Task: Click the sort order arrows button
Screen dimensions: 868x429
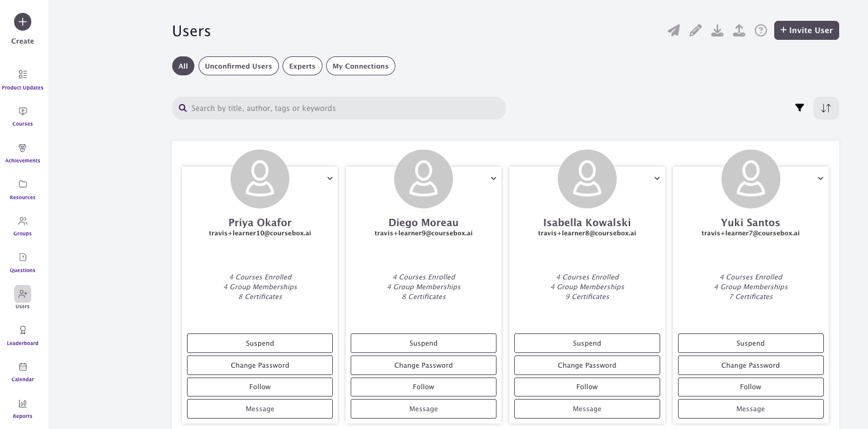Action: 826,108
